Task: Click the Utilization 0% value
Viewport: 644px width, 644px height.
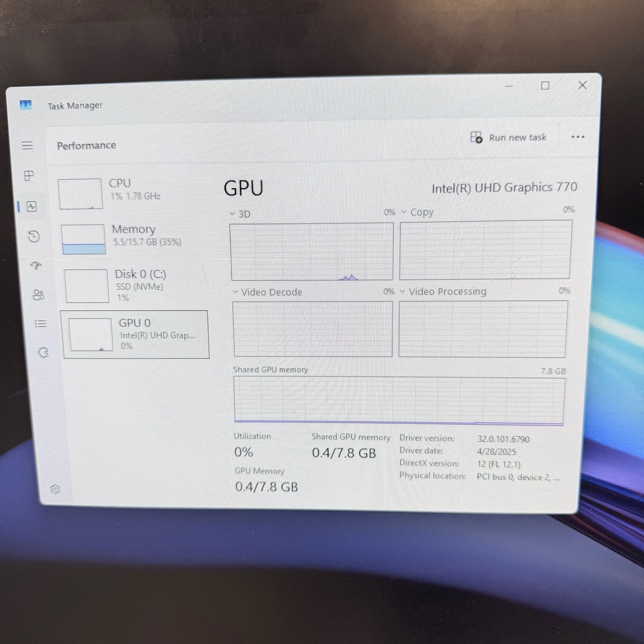Action: tap(244, 452)
